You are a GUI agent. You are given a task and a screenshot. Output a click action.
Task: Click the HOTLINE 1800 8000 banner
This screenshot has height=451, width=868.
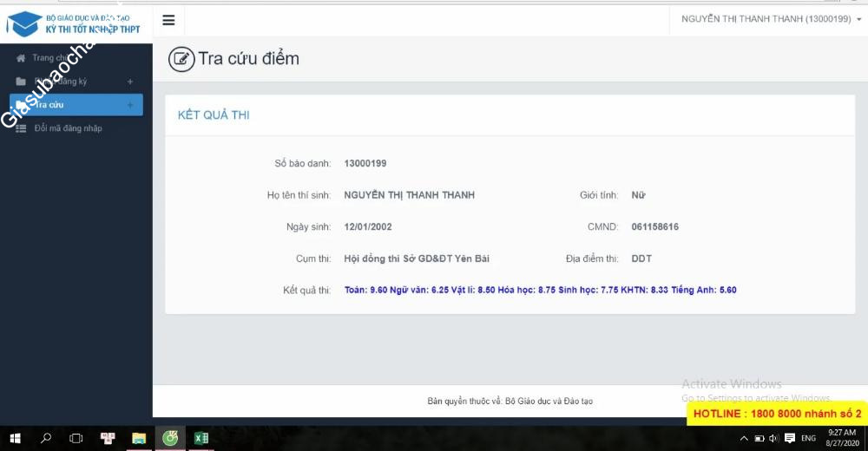(x=777, y=414)
